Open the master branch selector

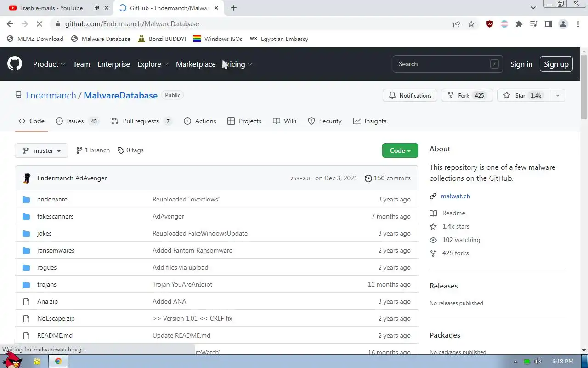[41, 150]
